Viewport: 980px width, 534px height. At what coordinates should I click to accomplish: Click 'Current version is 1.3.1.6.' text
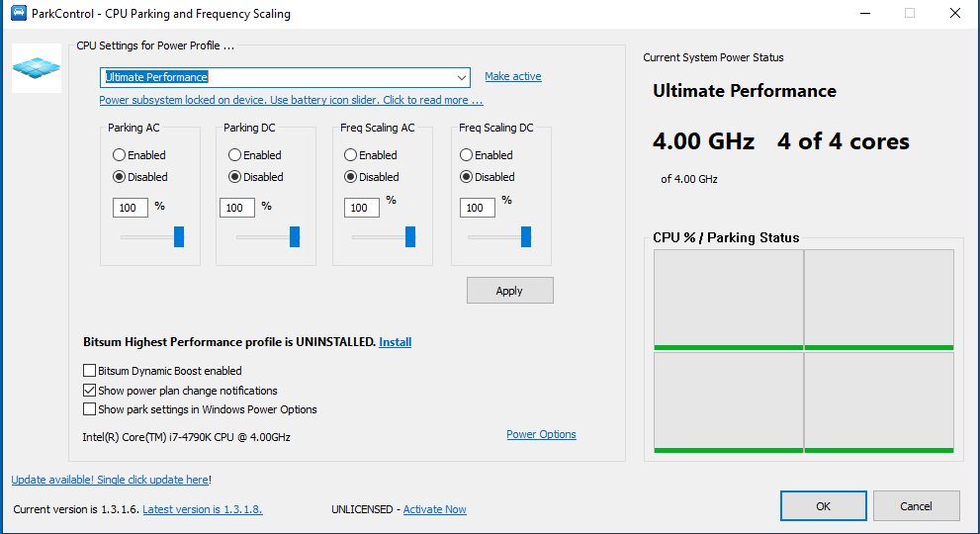76,509
